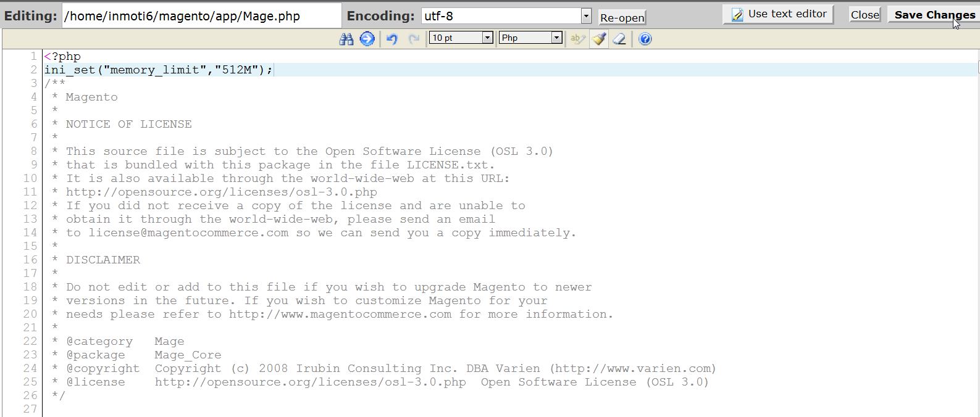Click the '* Magento' comment line
The height and width of the screenshot is (417, 980).
[85, 97]
